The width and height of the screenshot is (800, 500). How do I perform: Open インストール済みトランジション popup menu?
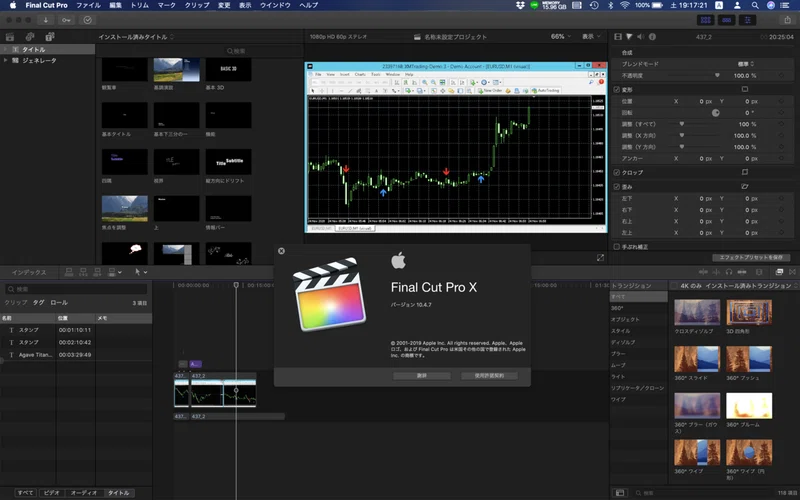coord(751,286)
